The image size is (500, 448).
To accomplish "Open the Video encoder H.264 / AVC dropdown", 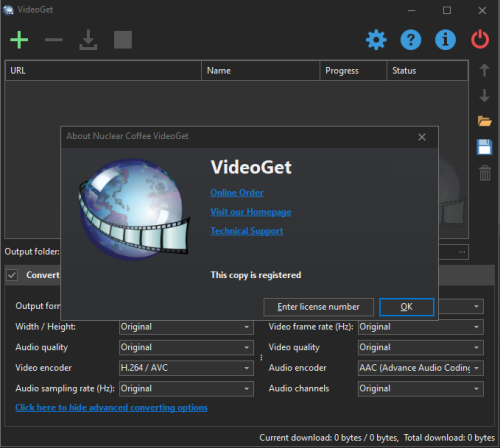I will 186,368.
